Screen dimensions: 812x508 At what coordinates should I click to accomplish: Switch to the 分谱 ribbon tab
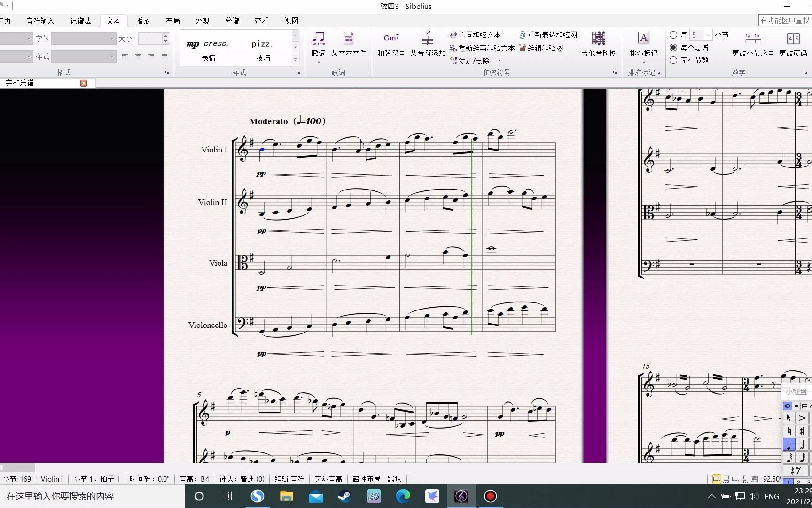(232, 21)
